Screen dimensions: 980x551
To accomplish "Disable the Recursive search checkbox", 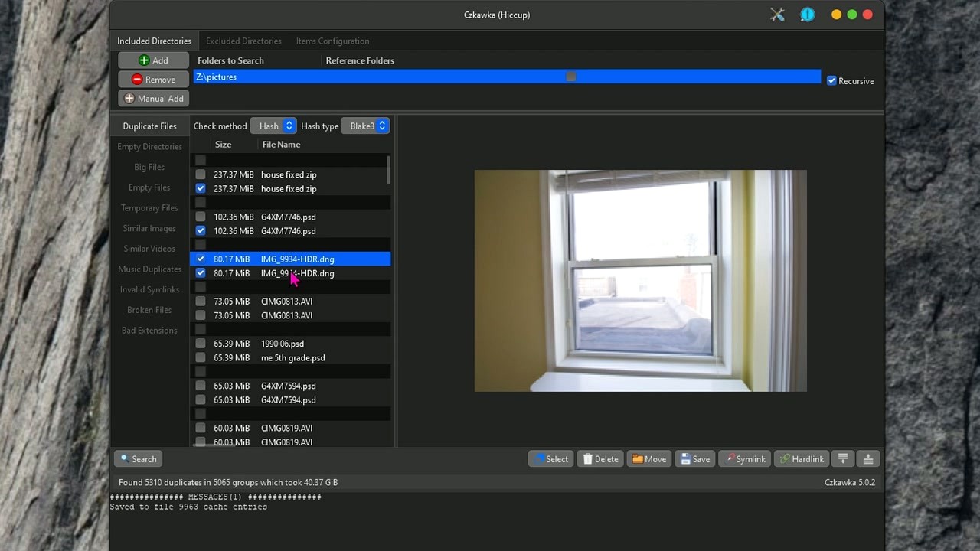I will (x=831, y=80).
